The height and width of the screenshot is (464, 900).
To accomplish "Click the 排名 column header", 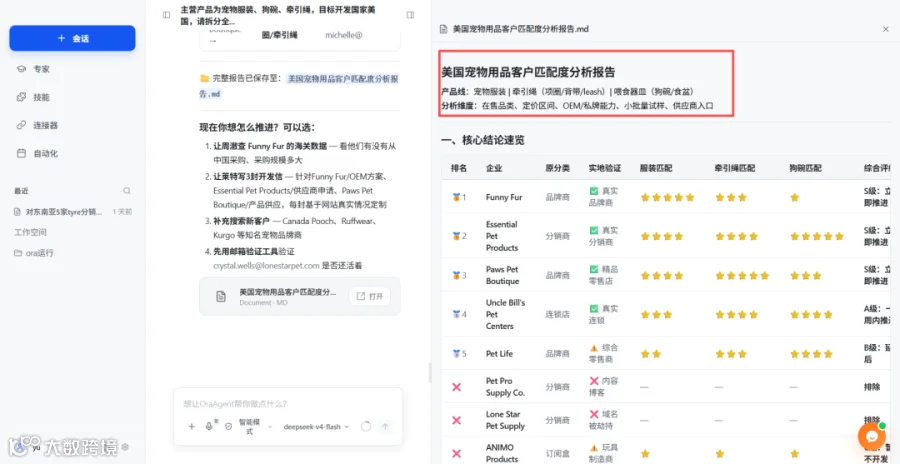I will click(459, 168).
